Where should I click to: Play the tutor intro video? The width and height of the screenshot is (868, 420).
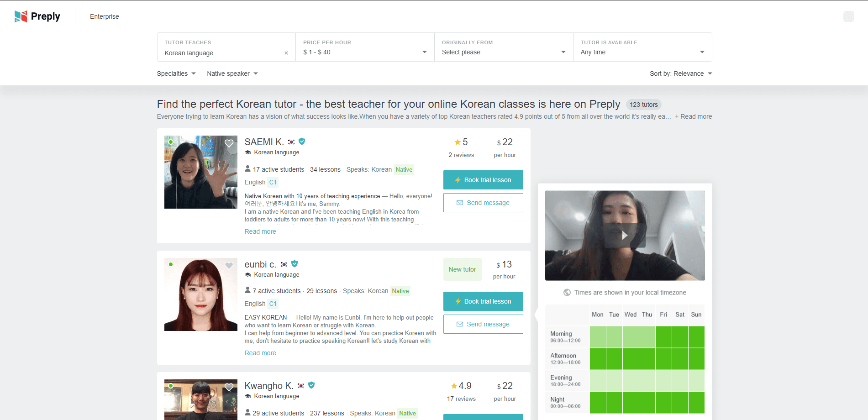click(x=625, y=236)
